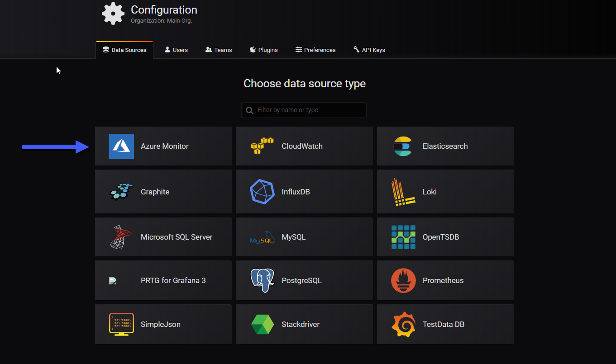
Task: Click the Graphite logo icon
Action: coord(122,192)
